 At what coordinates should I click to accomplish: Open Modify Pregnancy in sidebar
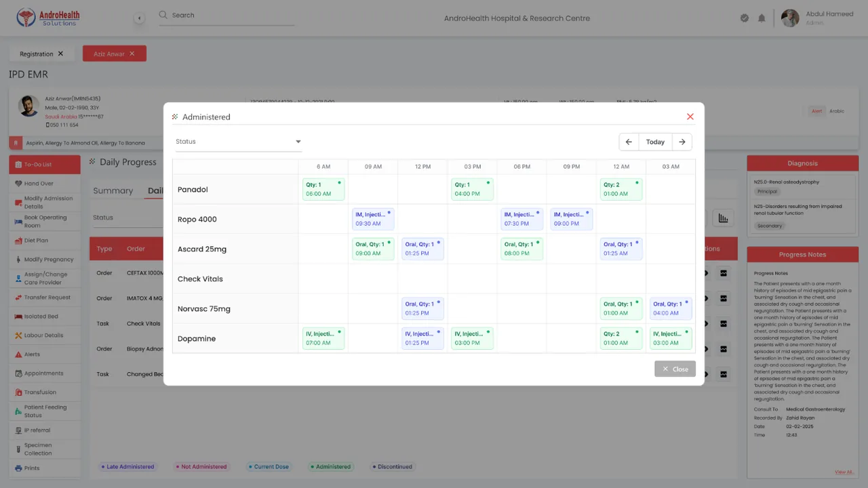[x=44, y=259]
